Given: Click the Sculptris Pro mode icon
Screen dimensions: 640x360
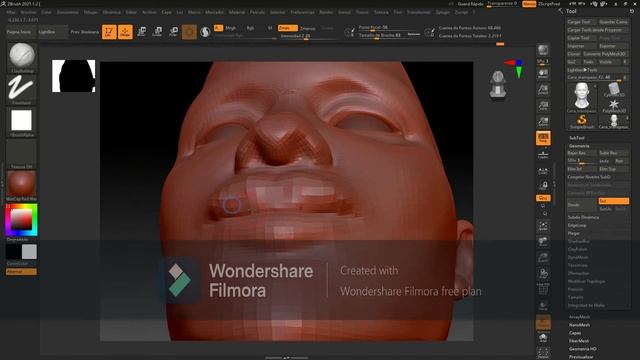Looking at the screenshot, I should coord(205,31).
